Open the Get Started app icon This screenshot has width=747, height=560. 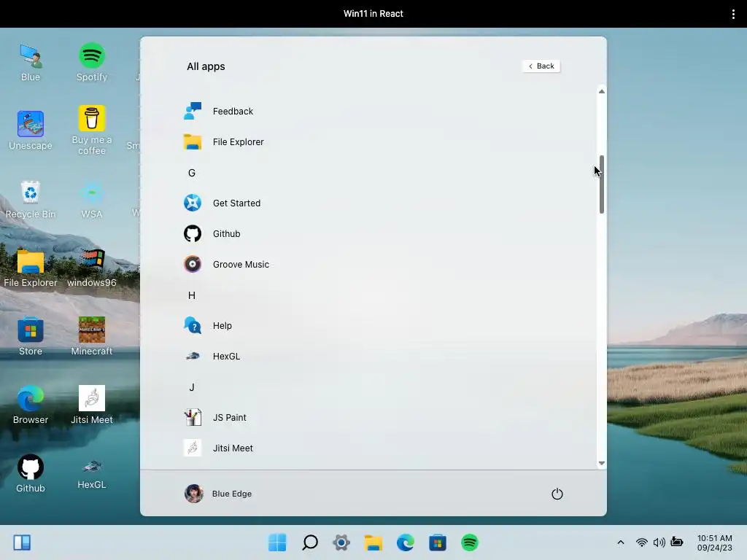click(x=193, y=203)
